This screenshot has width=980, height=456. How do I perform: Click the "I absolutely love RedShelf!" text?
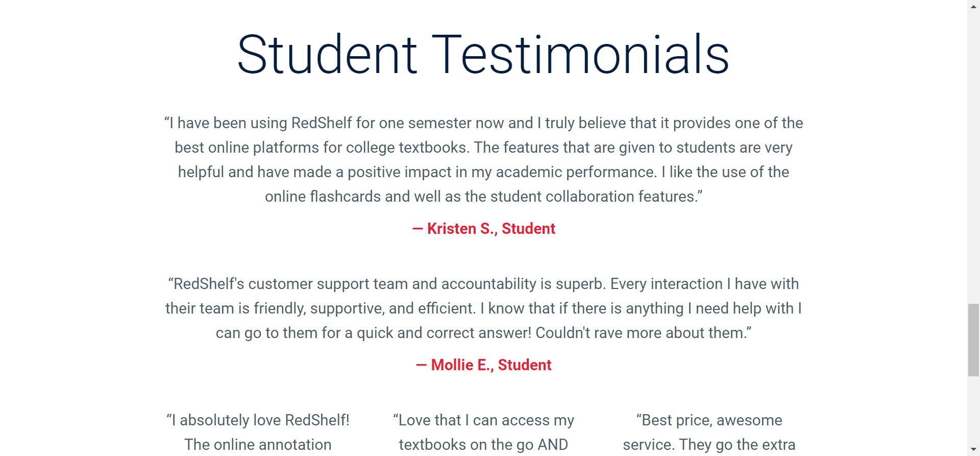258,420
